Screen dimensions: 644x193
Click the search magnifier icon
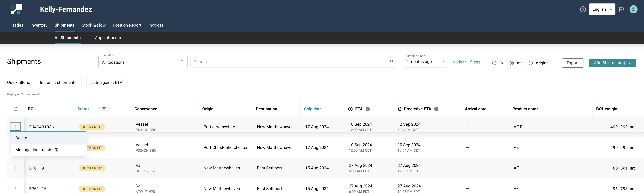pos(392,62)
